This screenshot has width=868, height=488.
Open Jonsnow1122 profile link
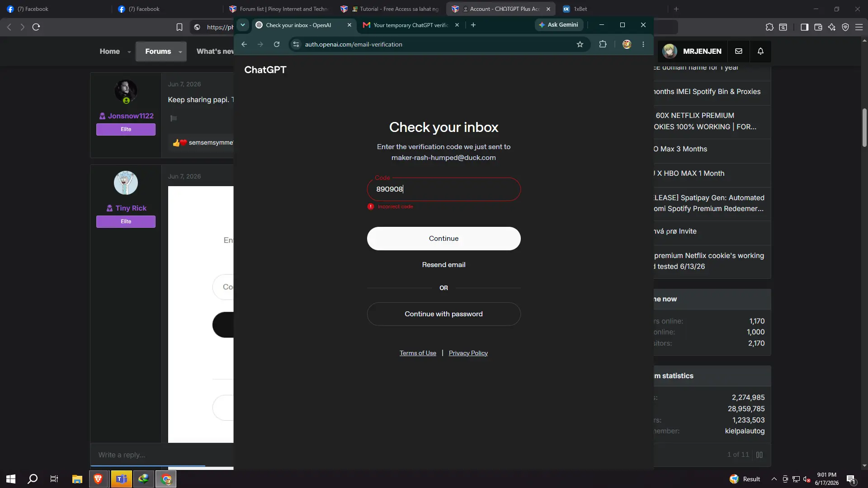point(130,116)
